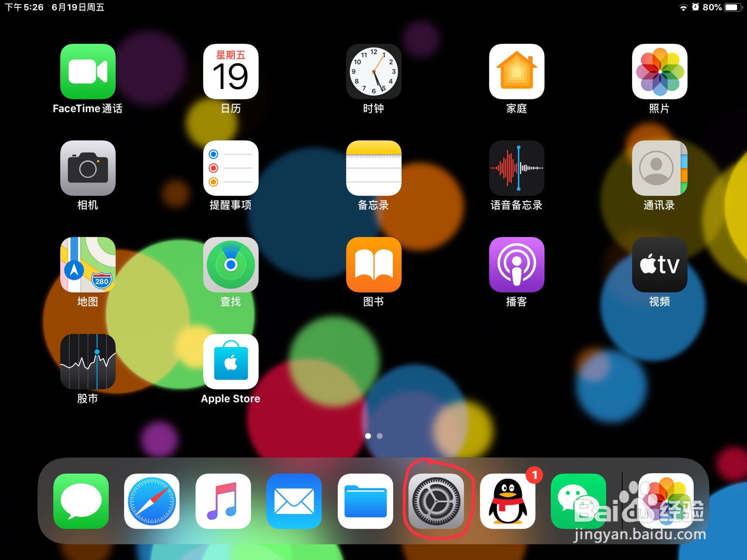The height and width of the screenshot is (560, 747).
Task: Launch the Apple Store app
Action: click(x=231, y=362)
